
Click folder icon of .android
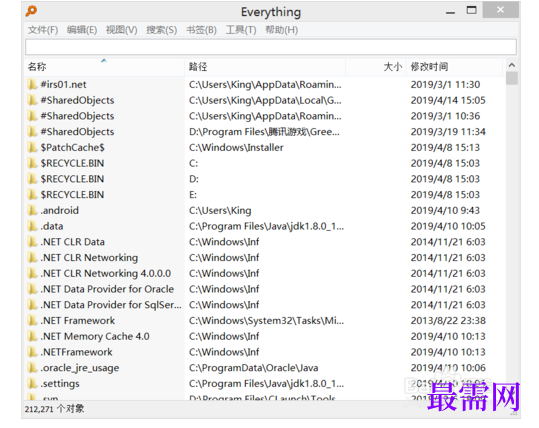(x=32, y=210)
